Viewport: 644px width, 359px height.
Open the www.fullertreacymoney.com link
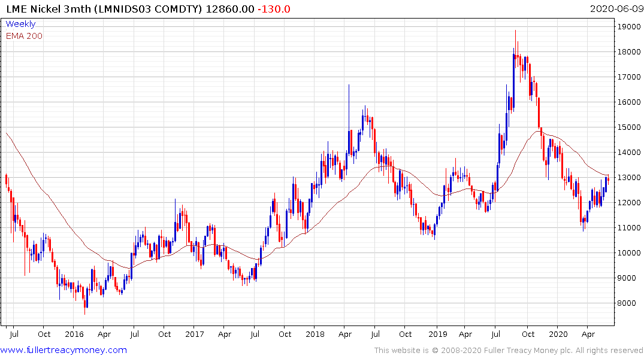point(64,350)
